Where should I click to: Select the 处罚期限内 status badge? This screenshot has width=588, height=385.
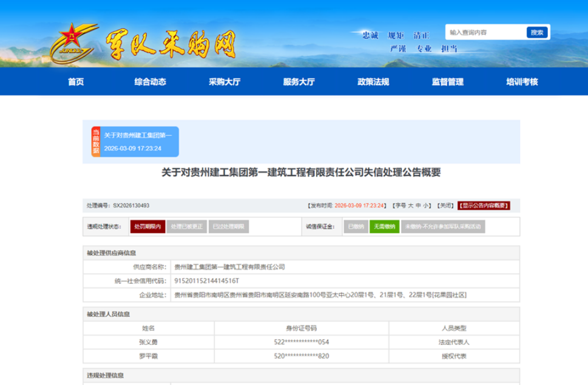pos(147,227)
